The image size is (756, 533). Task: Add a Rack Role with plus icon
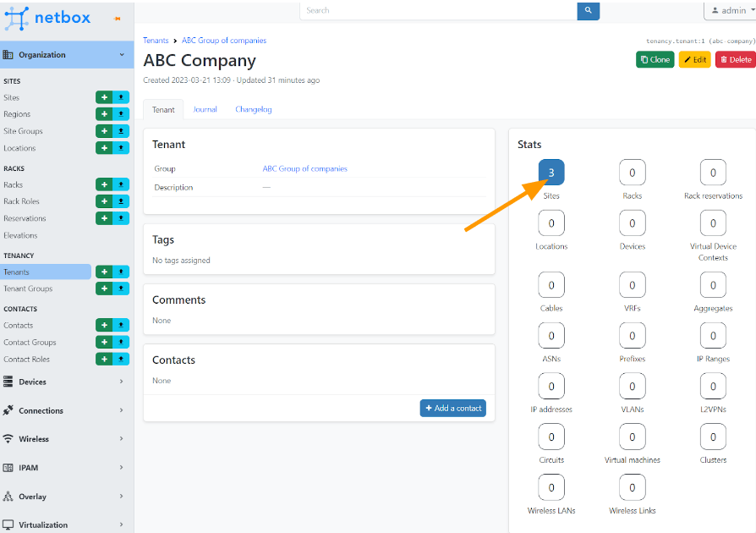[x=104, y=201]
